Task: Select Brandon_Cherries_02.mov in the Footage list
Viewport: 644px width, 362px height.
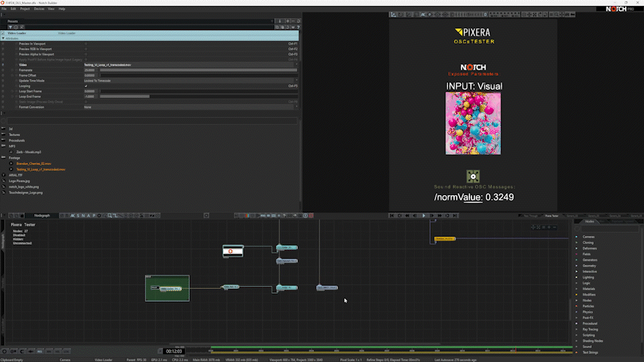Action: tap(34, 164)
